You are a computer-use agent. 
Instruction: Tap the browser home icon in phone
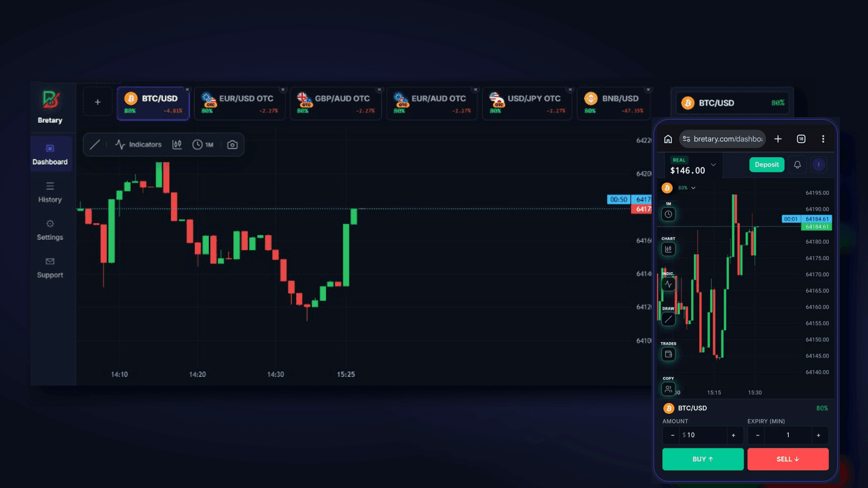[668, 139]
